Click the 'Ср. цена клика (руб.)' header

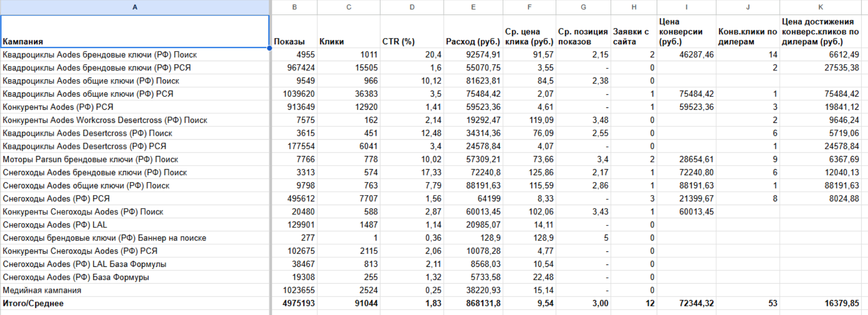(529, 31)
